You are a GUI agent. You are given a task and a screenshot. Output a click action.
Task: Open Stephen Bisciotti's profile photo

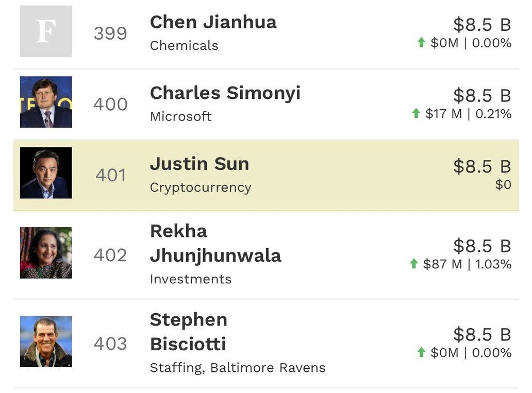(x=46, y=341)
